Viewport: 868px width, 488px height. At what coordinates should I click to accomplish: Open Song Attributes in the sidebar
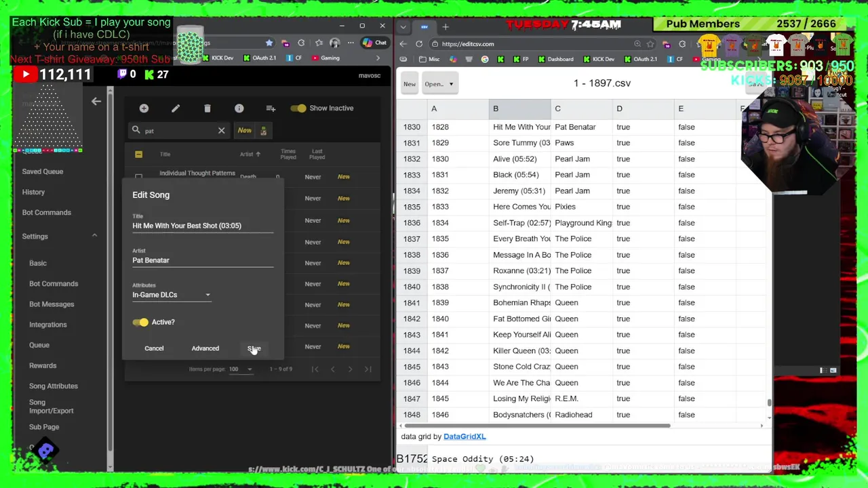pos(53,386)
